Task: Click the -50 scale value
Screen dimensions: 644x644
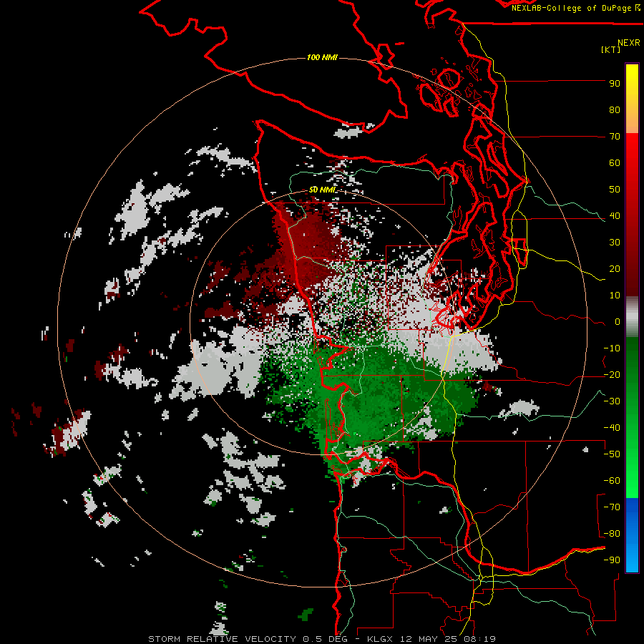Action: coord(612,454)
